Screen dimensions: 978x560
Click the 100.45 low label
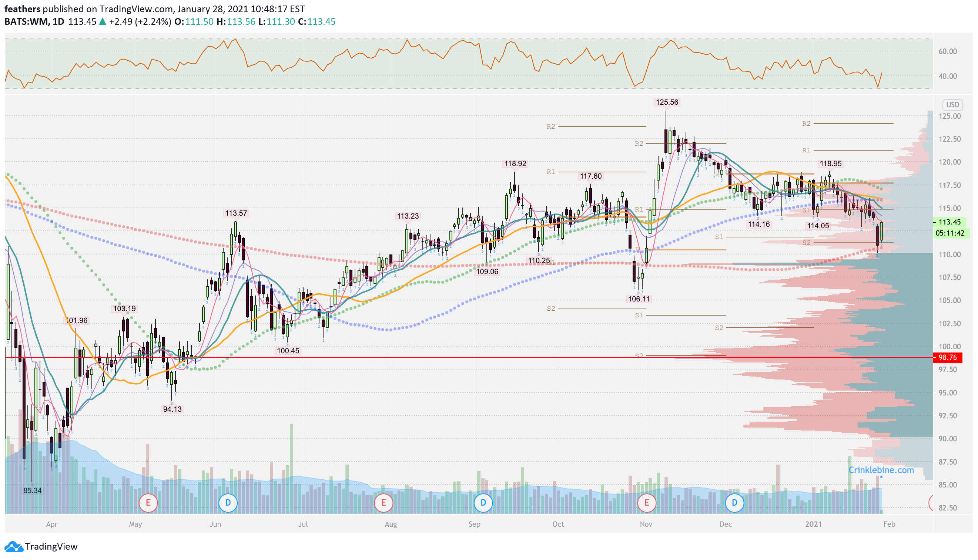click(x=288, y=351)
